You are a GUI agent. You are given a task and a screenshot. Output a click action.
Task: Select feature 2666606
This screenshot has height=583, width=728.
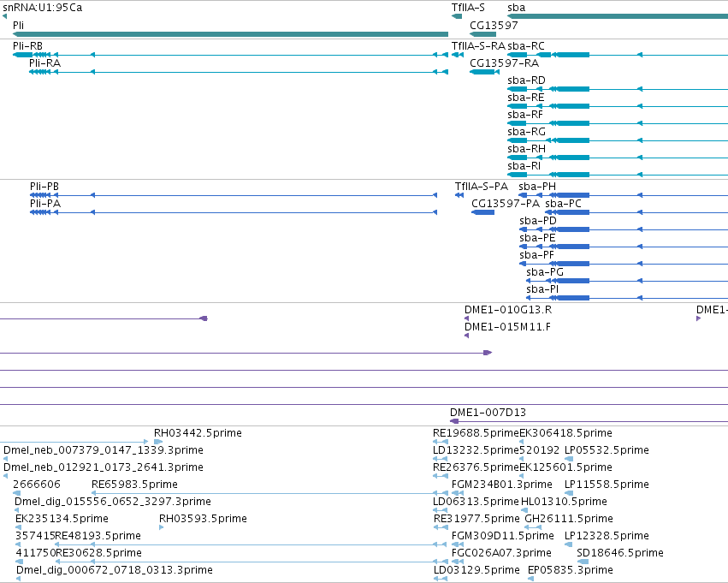tap(17, 493)
